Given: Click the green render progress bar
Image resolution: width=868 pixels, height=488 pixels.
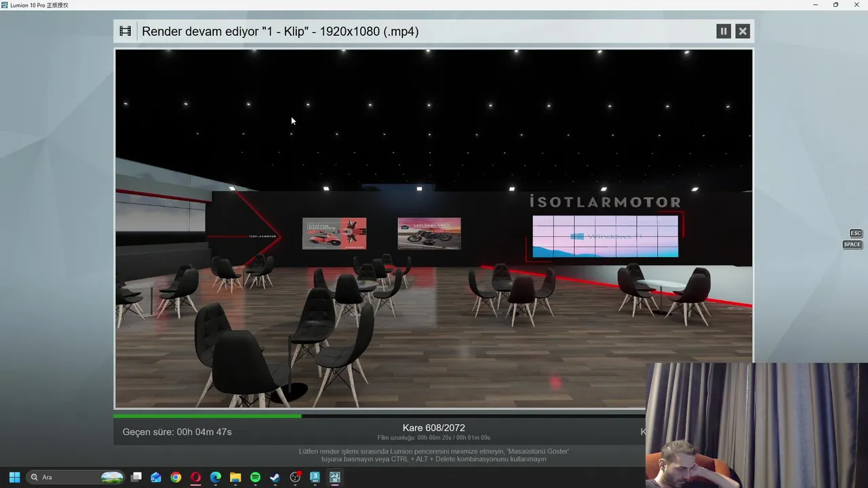Looking at the screenshot, I should [x=208, y=416].
